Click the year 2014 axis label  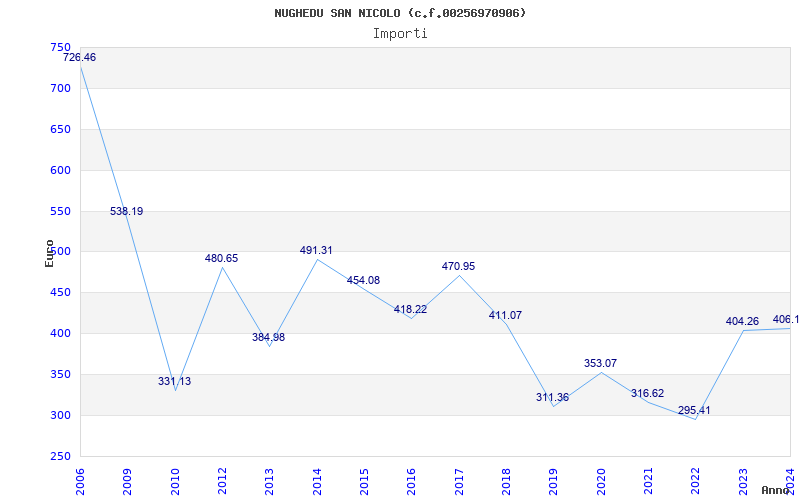click(317, 482)
